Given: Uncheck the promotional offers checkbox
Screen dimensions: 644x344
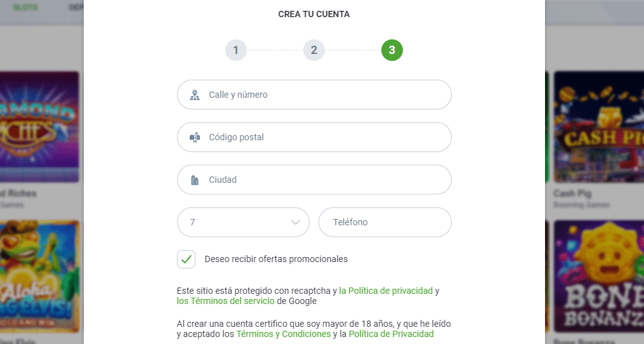Looking at the screenshot, I should (x=186, y=259).
